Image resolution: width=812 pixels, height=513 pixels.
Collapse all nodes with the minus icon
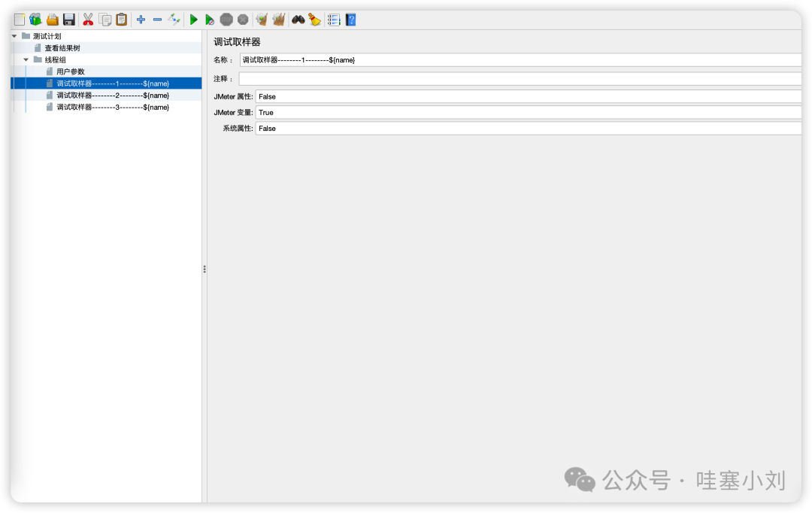pos(157,20)
